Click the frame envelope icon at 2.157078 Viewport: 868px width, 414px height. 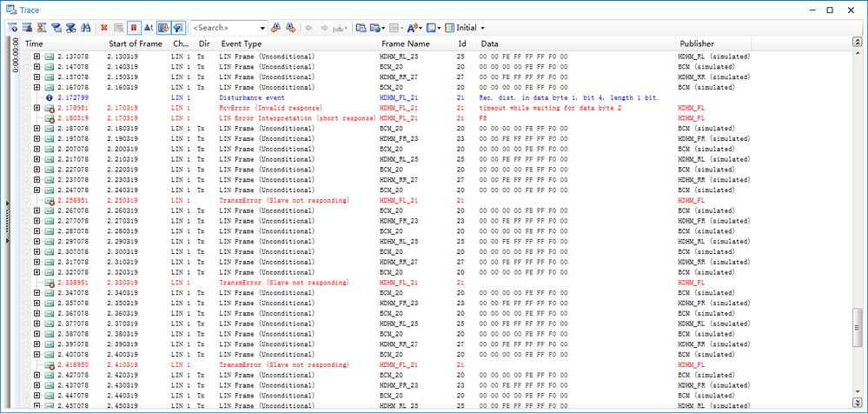pyautogui.click(x=49, y=77)
